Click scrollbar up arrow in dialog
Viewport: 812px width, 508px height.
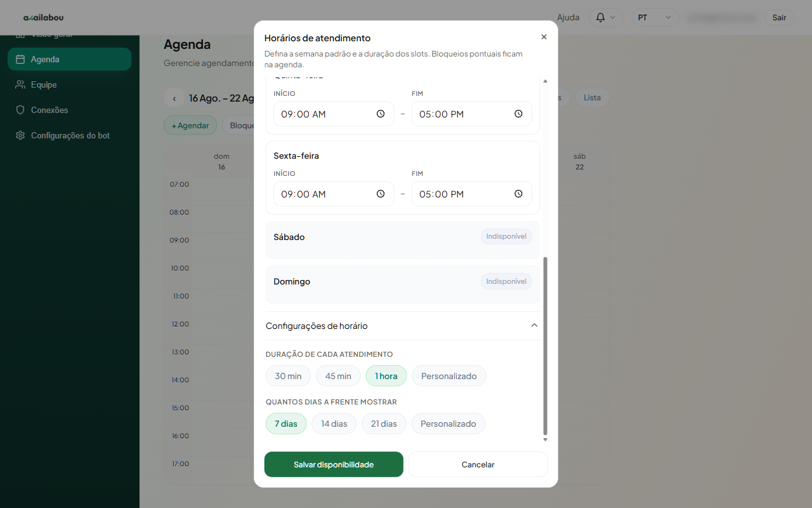[545, 81]
